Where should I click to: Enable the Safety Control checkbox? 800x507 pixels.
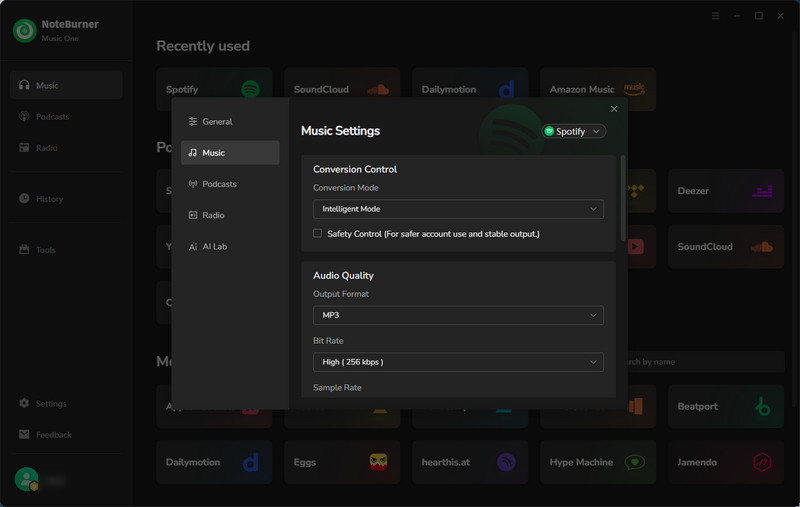[x=317, y=233]
